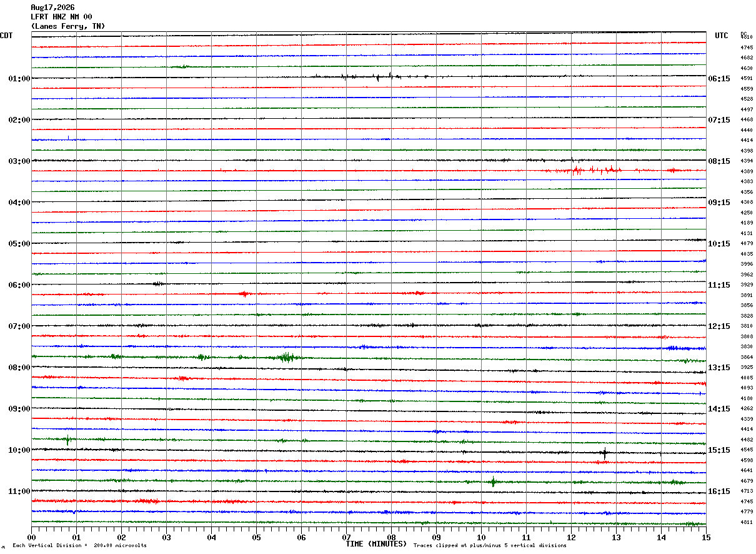Click the minute 00 tick label

31,537
